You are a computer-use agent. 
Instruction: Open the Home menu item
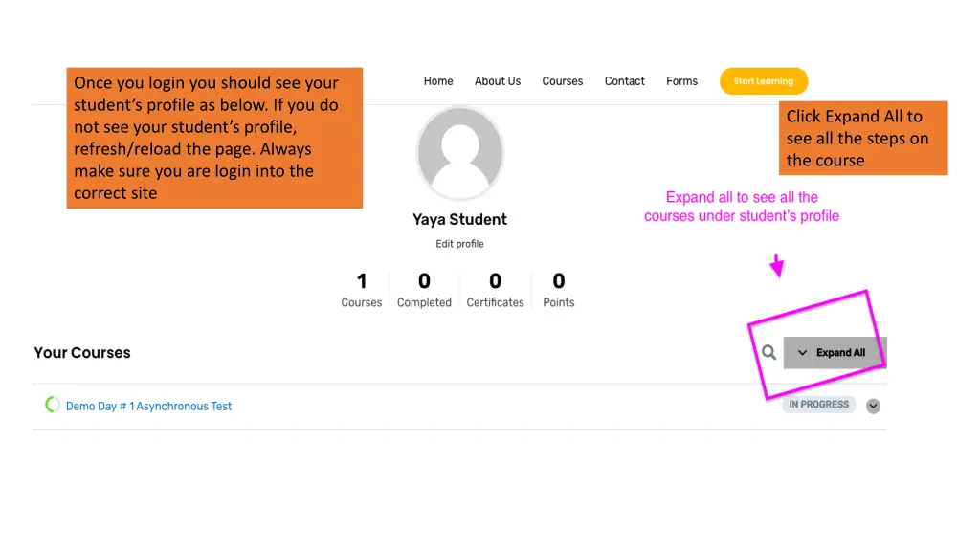click(x=438, y=81)
